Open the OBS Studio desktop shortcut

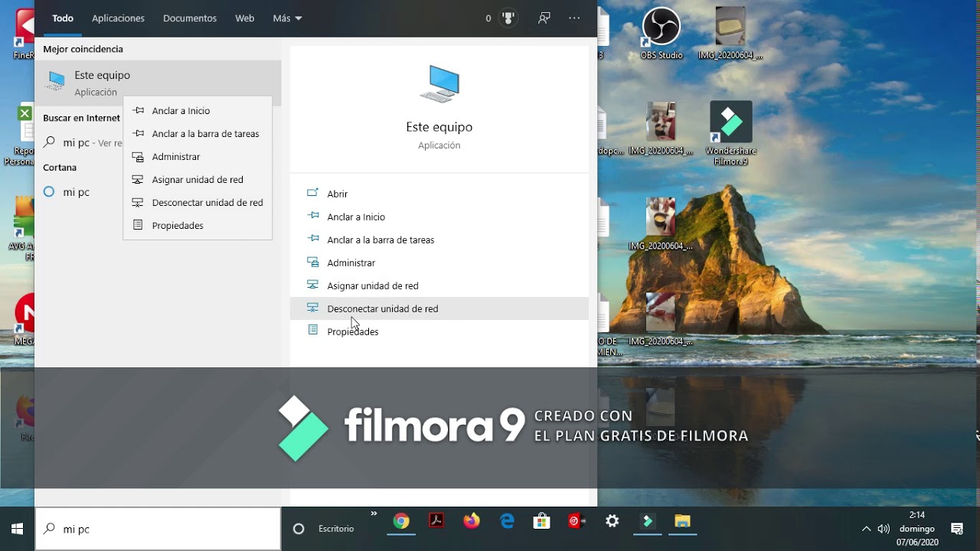click(x=661, y=34)
